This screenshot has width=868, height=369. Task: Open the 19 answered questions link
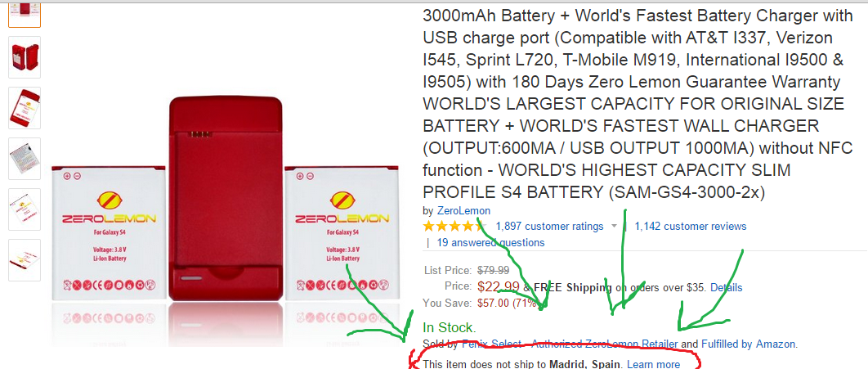tap(490, 243)
